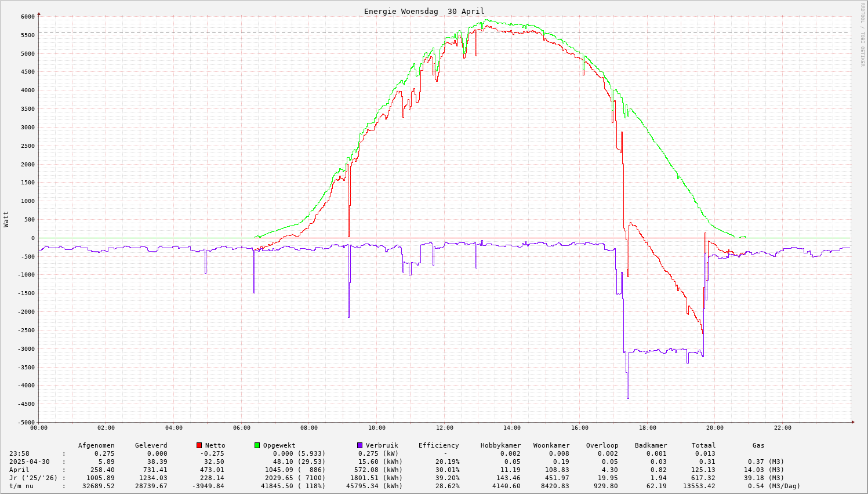Viewport: 868px width, 494px height.
Task: Click the Overloop column header
Action: pos(602,445)
